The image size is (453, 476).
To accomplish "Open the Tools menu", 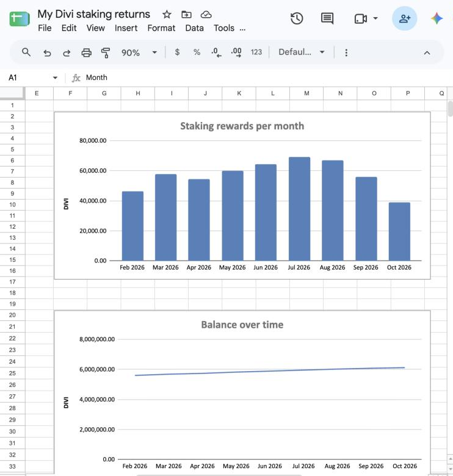I will pos(224,28).
